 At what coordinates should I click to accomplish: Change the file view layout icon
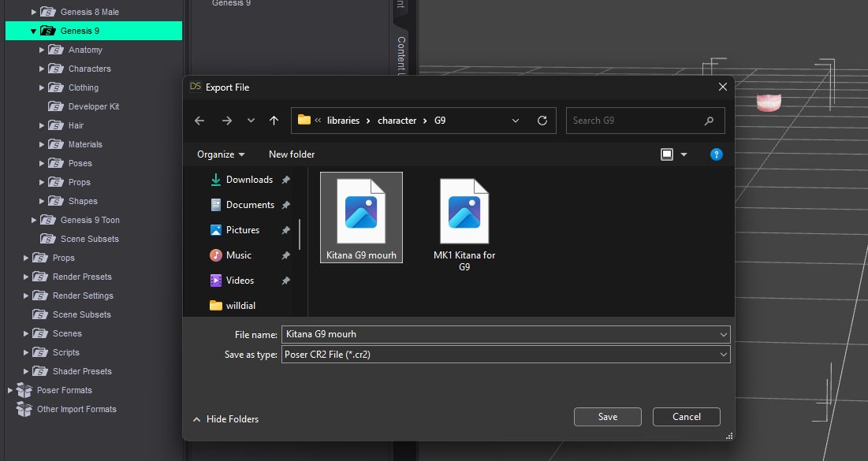[667, 154]
